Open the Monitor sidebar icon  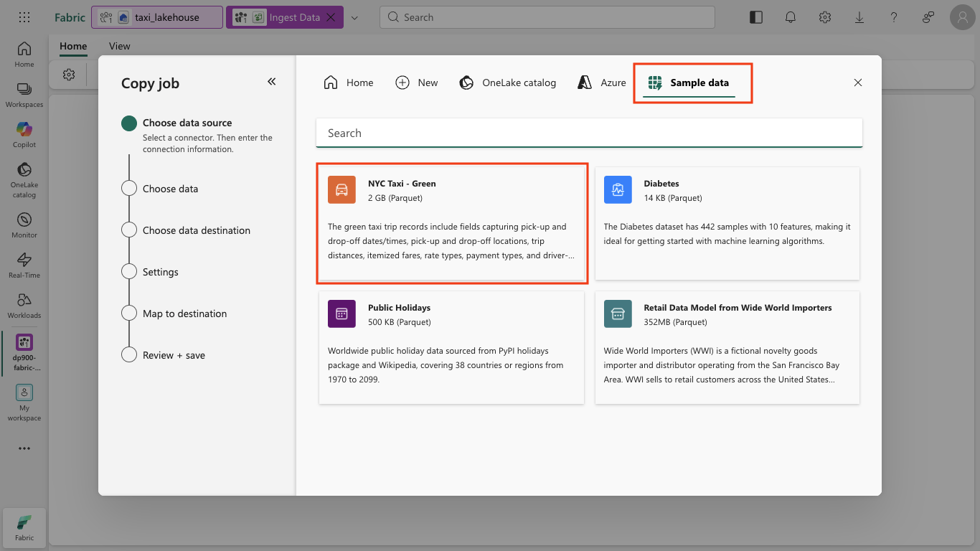[24, 225]
